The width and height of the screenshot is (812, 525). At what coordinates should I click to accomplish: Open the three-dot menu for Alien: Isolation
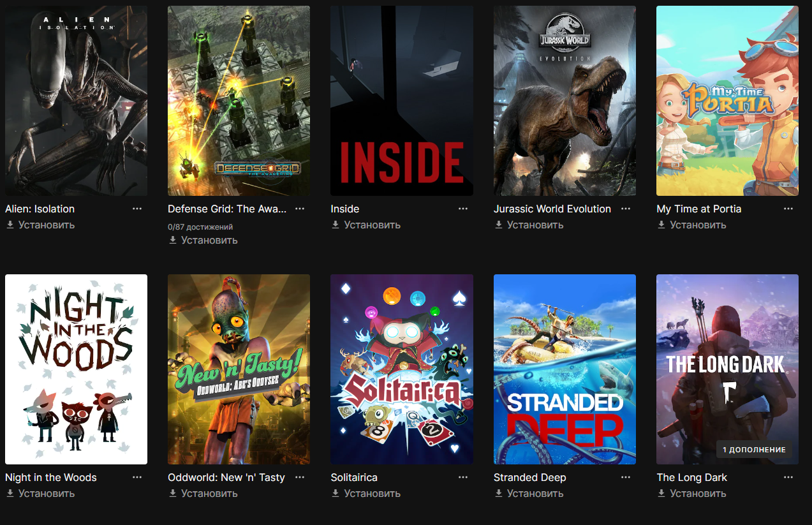tap(137, 209)
